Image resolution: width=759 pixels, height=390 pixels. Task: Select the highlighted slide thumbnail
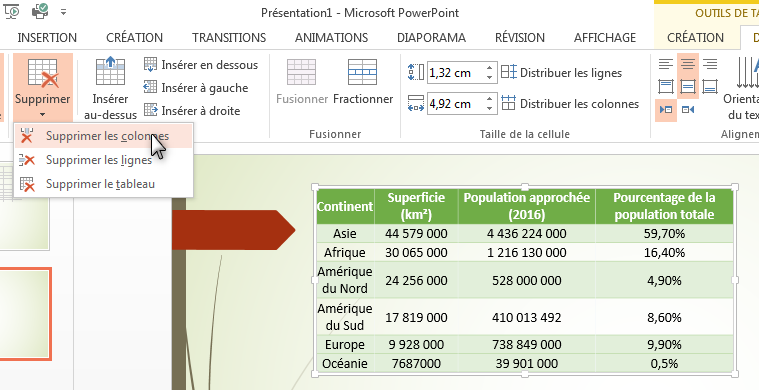[x=25, y=314]
